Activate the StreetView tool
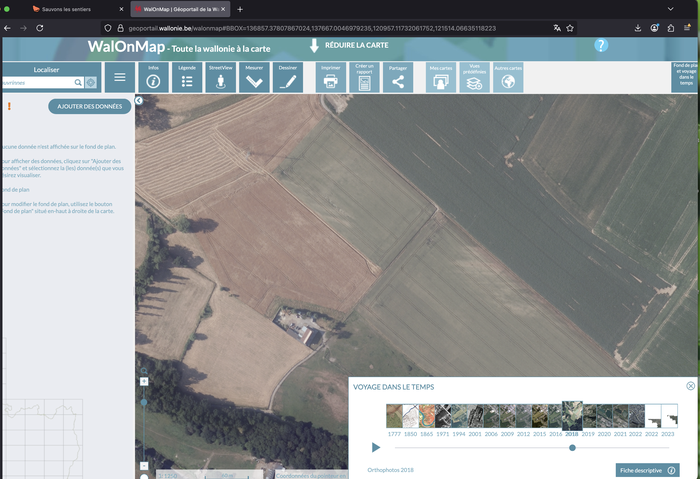This screenshot has height=479, width=700. tap(220, 77)
